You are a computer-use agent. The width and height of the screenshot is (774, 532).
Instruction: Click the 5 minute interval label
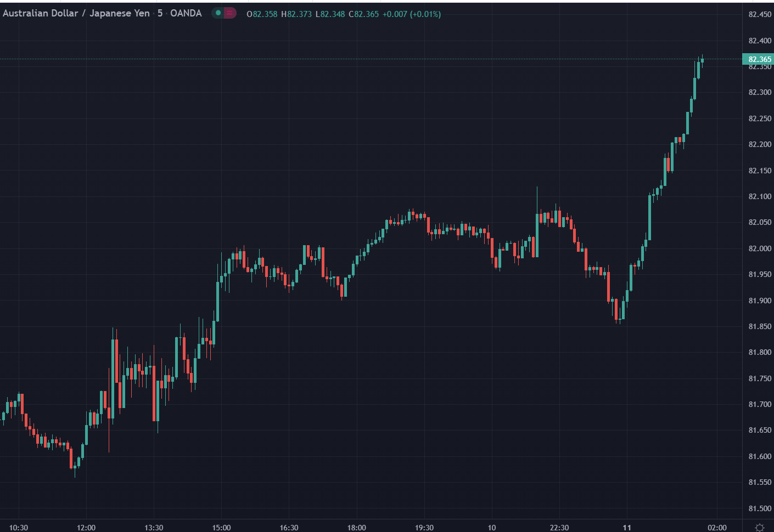click(160, 13)
